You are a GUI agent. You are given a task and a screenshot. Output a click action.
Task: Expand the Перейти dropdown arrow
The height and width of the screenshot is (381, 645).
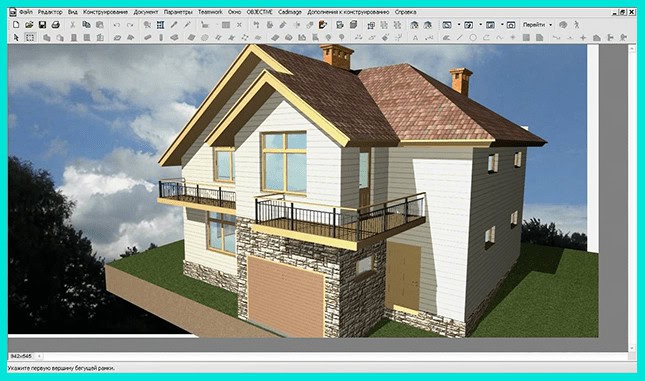tap(551, 25)
